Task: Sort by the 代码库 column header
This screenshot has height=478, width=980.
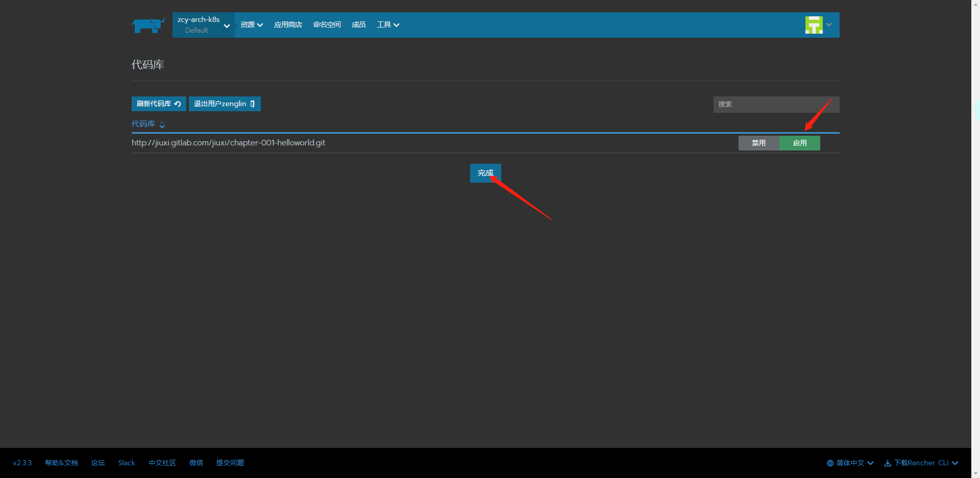Action: (148, 124)
